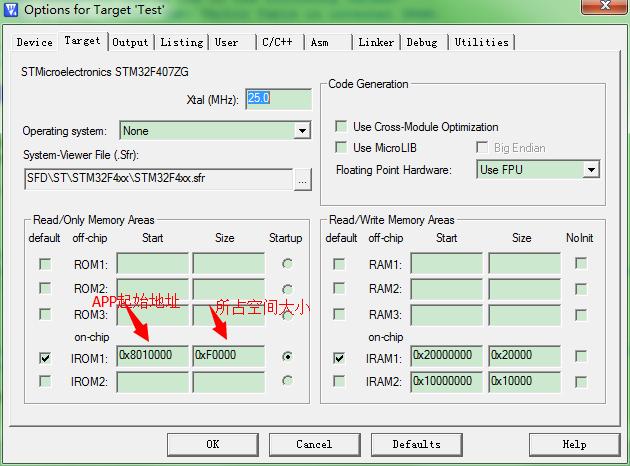Check the ROM3 default checkbox
The image size is (630, 466).
click(x=45, y=313)
